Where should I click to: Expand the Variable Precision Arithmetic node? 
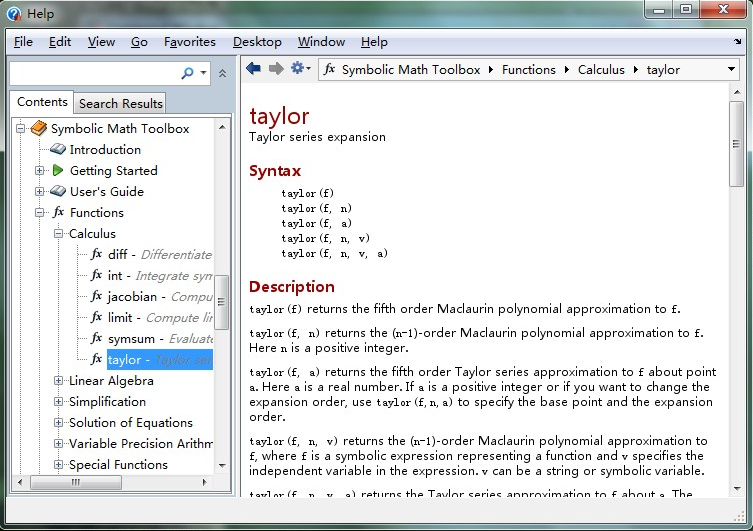[x=59, y=444]
